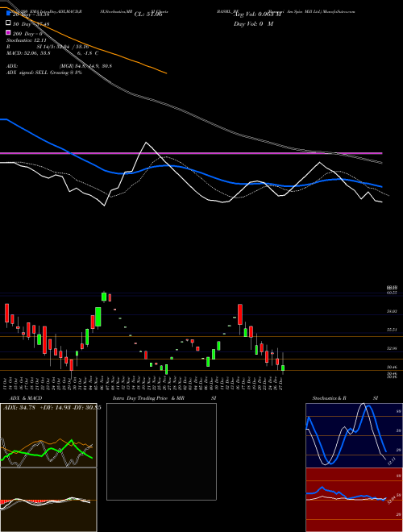Select the 'Day Vol: 0 M' text
Viewport: 403px width, 532px height.
click(253, 23)
